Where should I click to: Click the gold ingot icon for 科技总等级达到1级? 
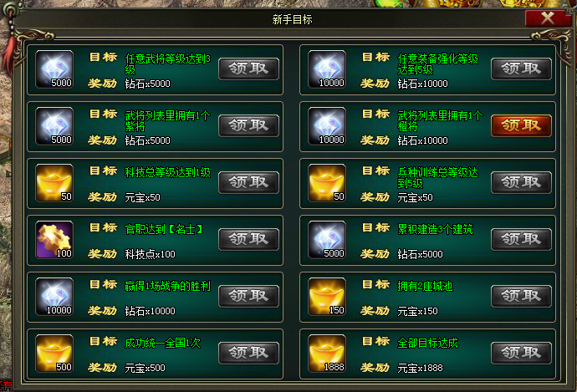(x=54, y=183)
